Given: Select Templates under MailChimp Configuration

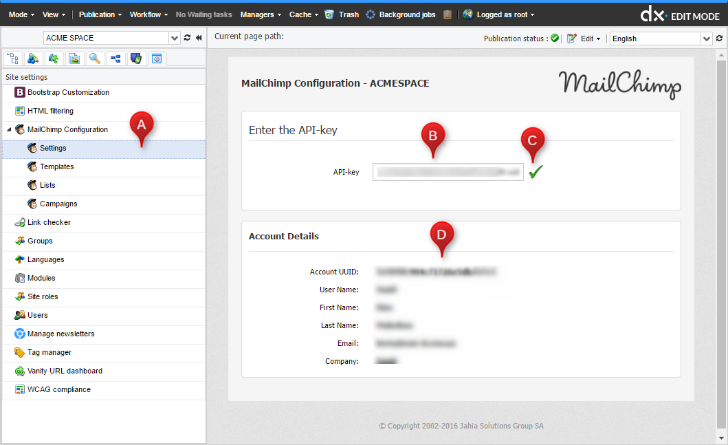Looking at the screenshot, I should [x=57, y=167].
